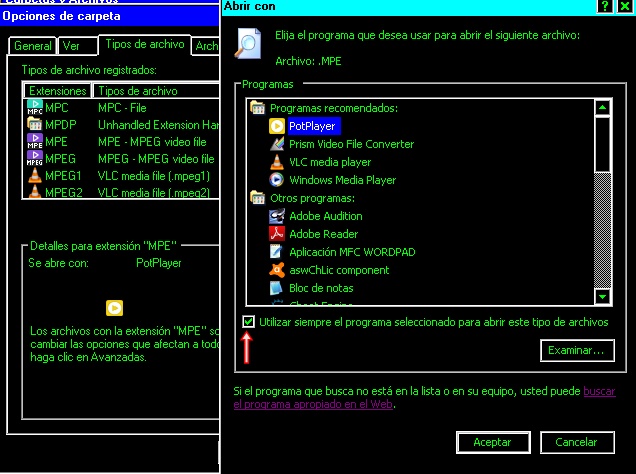The image size is (636, 474).
Task: Click the MPEG1 VLC cone icon
Action: pyautogui.click(x=35, y=176)
